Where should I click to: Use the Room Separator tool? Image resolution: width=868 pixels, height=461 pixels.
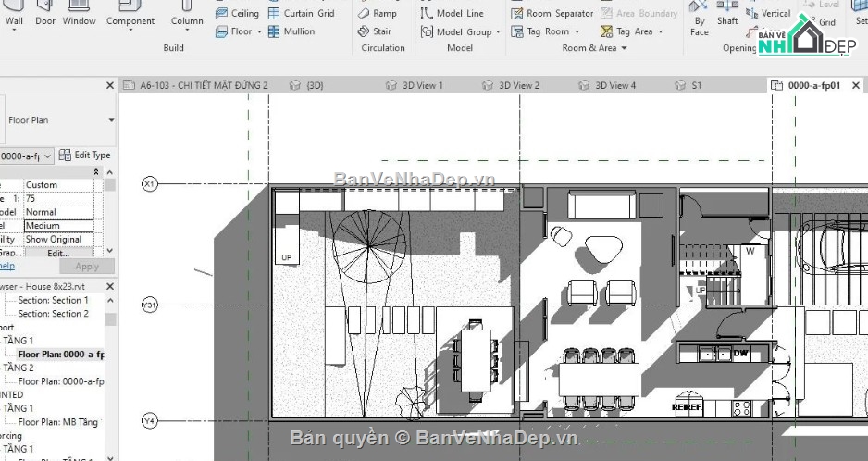(552, 13)
